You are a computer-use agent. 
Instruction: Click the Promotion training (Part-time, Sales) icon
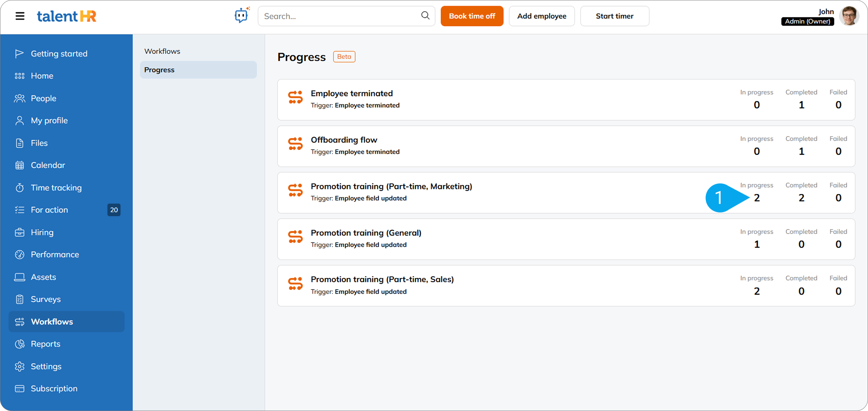pyautogui.click(x=295, y=283)
